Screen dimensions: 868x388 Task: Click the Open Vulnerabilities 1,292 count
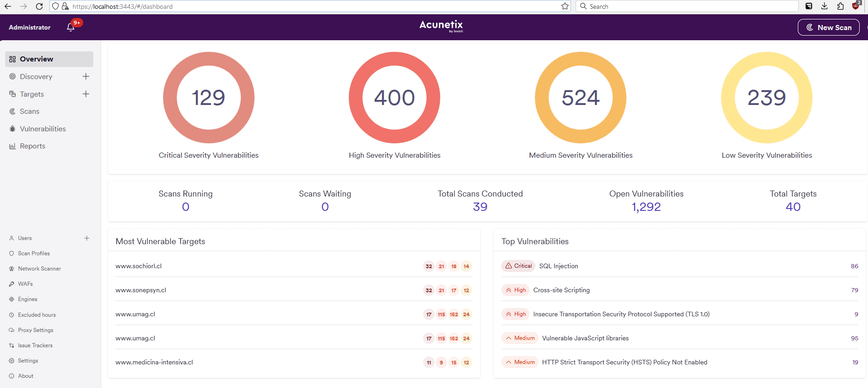[646, 207]
